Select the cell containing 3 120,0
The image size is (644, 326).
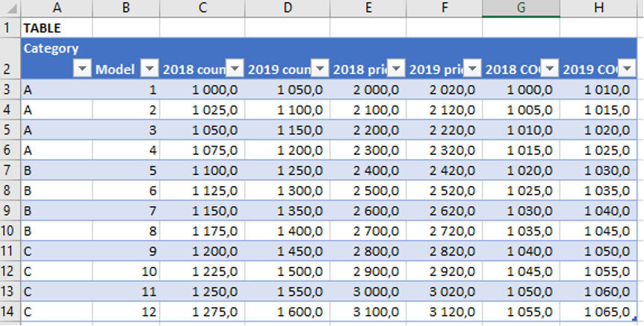click(x=445, y=312)
